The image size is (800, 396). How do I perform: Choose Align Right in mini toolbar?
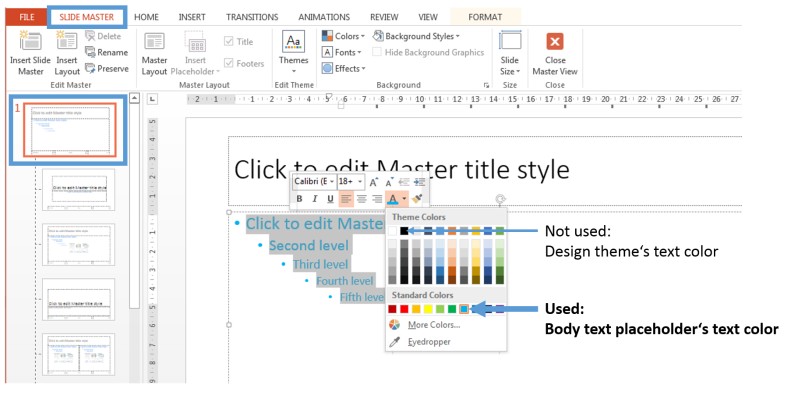click(x=377, y=199)
